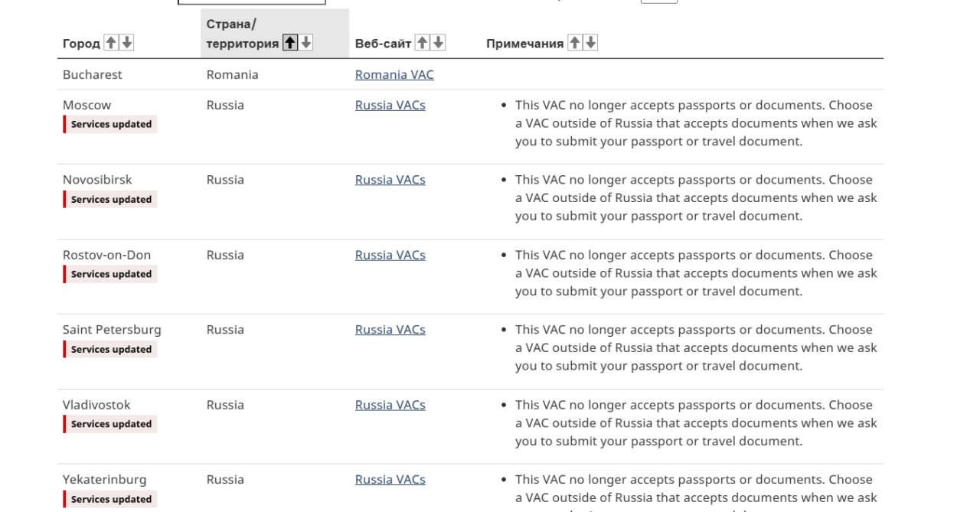
Task: Open Russia VACs link for Saint Petersburg
Action: coord(390,330)
